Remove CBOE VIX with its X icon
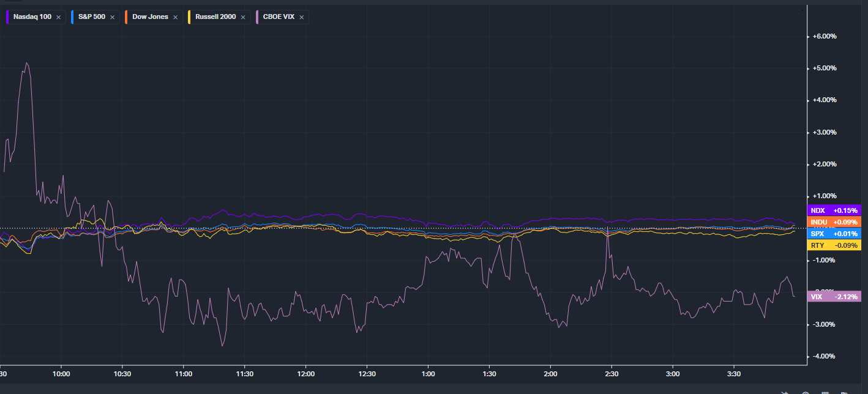 coord(301,17)
